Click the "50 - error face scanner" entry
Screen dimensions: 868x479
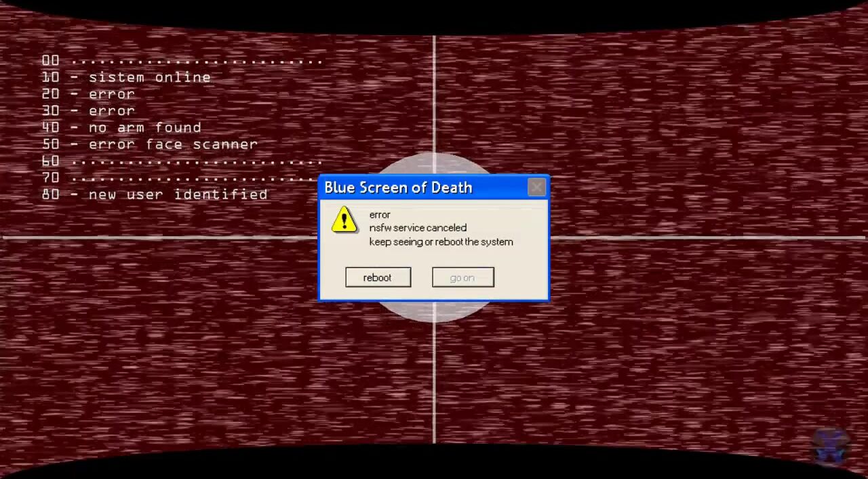[x=149, y=145]
